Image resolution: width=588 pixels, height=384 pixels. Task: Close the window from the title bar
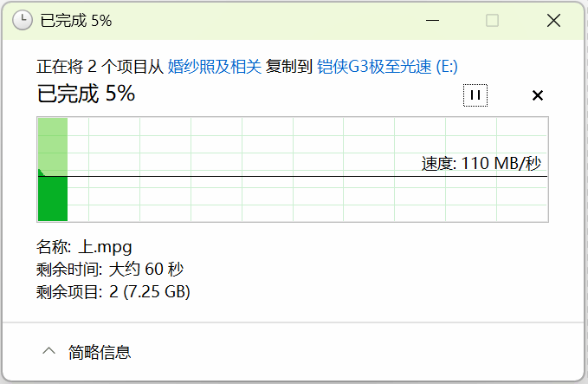552,20
